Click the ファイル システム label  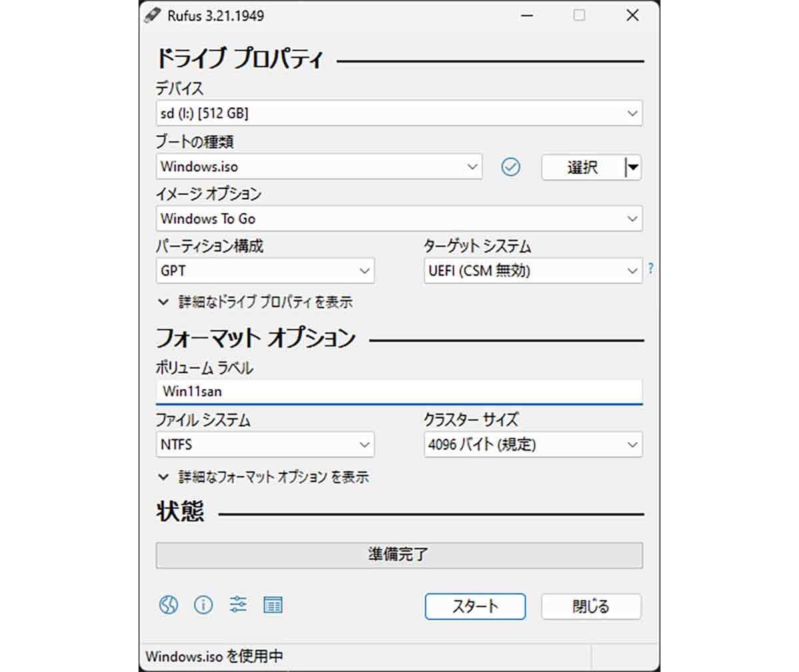pyautogui.click(x=203, y=420)
